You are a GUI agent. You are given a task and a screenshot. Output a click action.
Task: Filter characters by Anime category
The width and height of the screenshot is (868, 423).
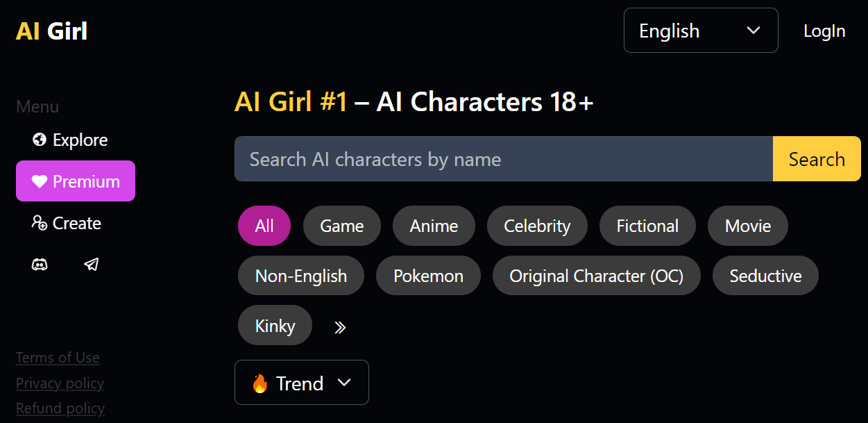coord(434,226)
